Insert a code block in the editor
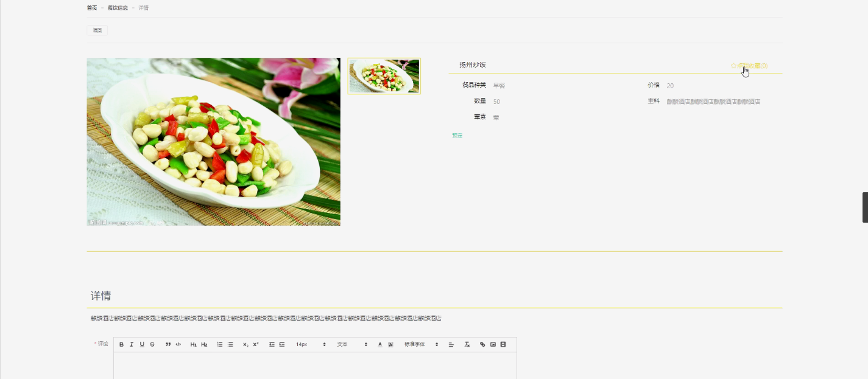This screenshot has height=379, width=868. pyautogui.click(x=178, y=344)
